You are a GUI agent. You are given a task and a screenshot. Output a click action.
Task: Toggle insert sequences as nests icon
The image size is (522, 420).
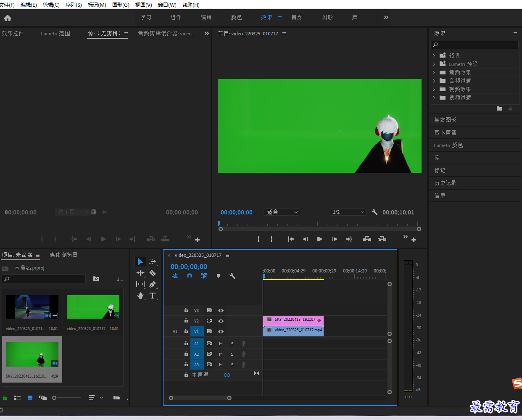click(175, 276)
